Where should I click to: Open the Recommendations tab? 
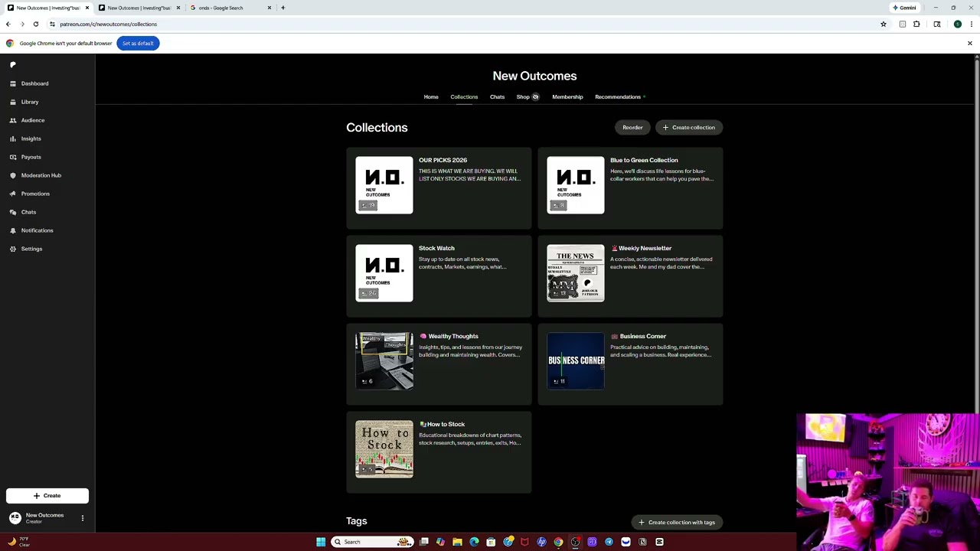pos(618,97)
